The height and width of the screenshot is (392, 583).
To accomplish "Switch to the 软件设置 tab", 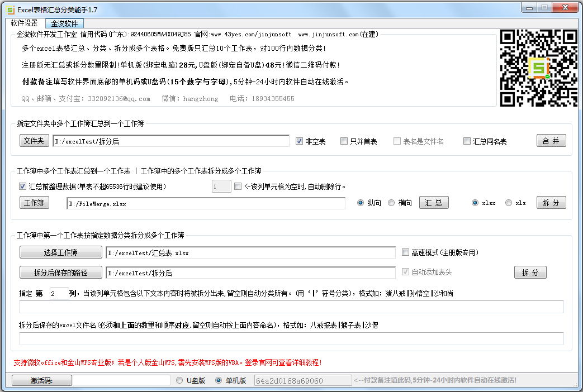I will (x=23, y=23).
